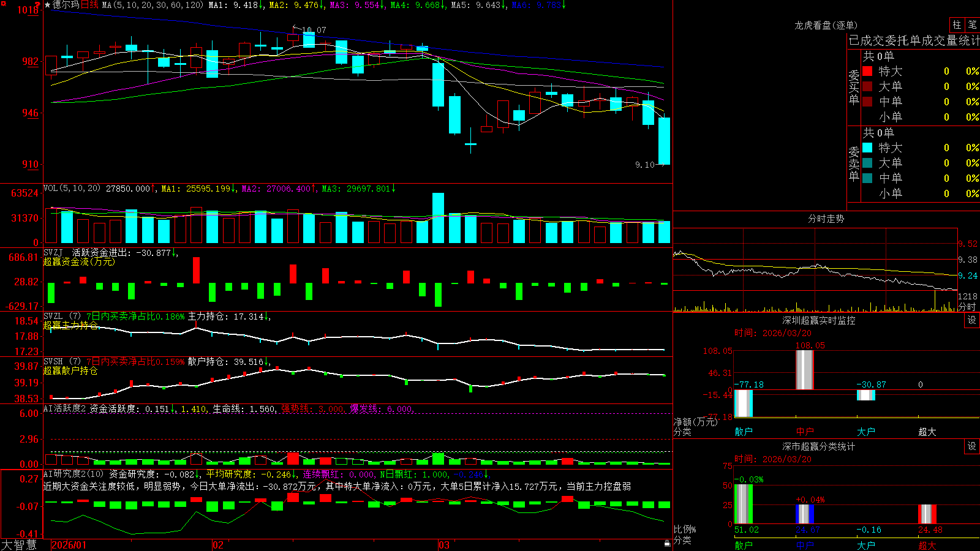Image resolution: width=980 pixels, height=551 pixels.
Task: Click the VOL(5,10,20) indicator label
Action: tap(72, 189)
